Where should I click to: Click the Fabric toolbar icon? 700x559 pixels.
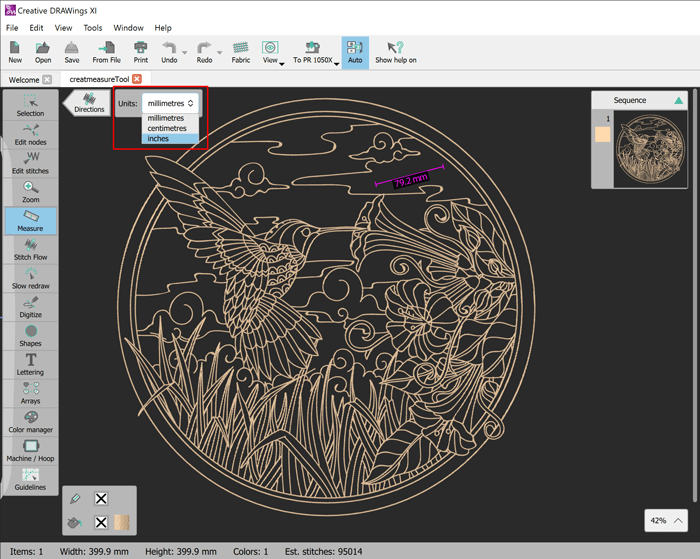click(x=240, y=52)
